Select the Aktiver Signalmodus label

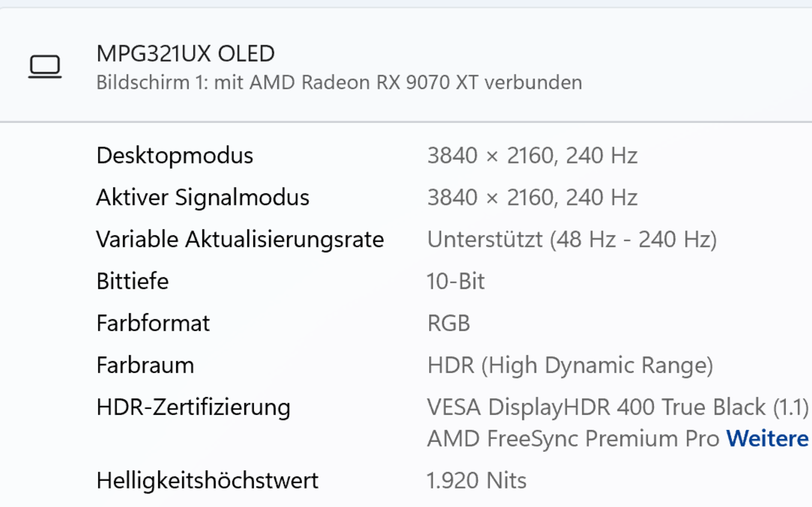point(203,197)
